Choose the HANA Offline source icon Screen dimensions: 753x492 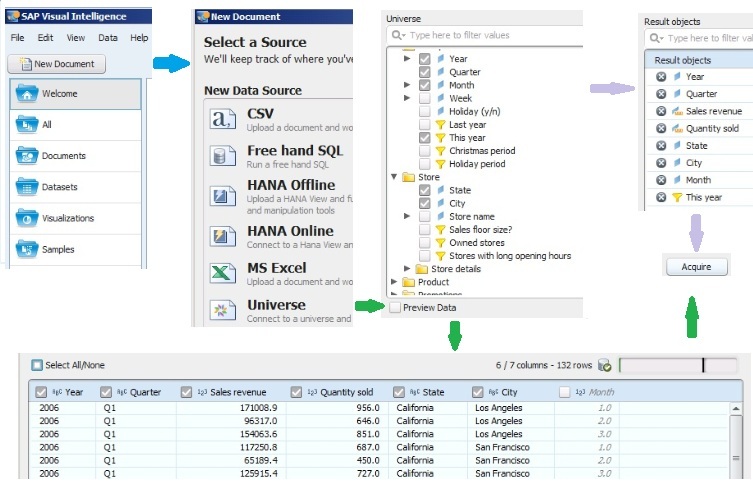tap(222, 196)
